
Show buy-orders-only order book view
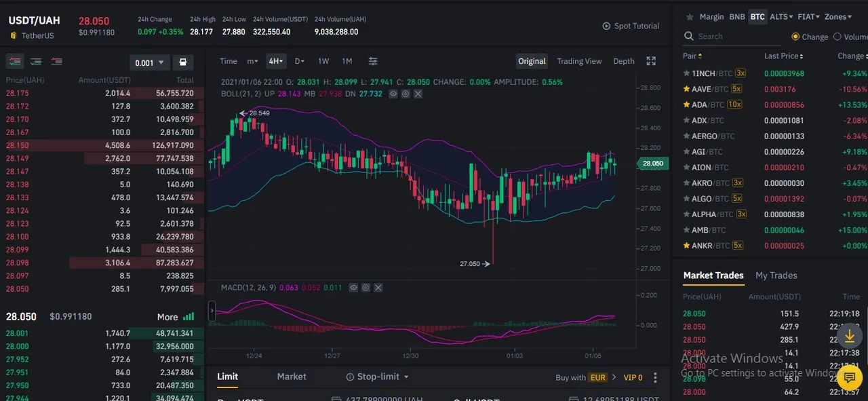pyautogui.click(x=36, y=62)
